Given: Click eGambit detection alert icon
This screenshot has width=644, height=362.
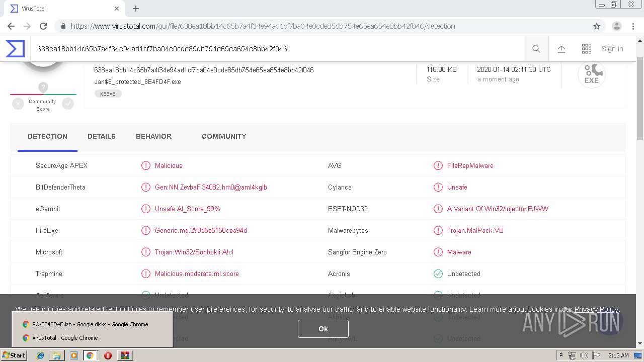Looking at the screenshot, I should click(x=146, y=209).
